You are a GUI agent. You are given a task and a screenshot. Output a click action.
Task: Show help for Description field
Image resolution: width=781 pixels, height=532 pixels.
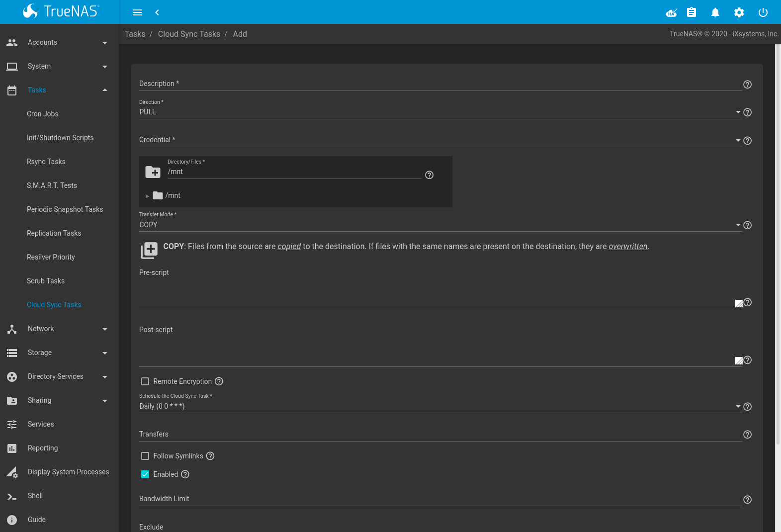(747, 85)
